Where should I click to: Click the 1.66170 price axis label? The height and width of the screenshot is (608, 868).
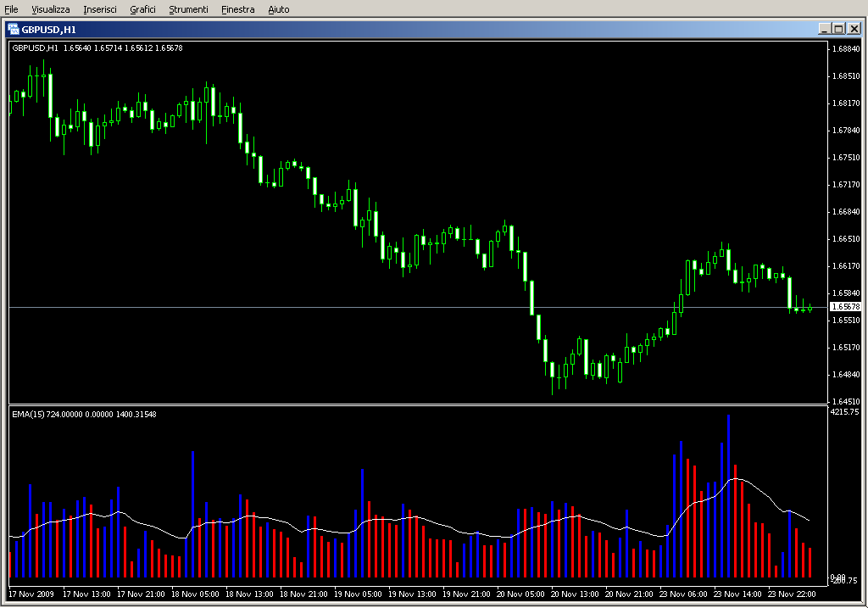click(x=846, y=265)
